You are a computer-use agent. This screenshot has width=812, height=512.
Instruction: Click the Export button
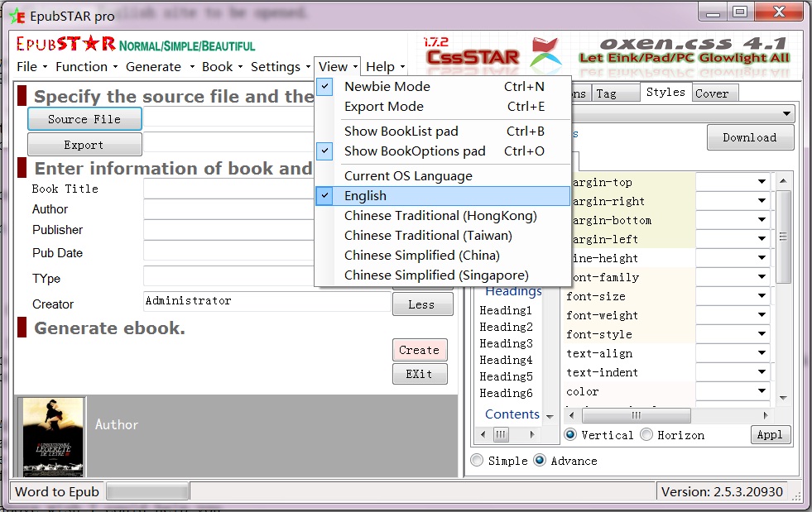(84, 145)
